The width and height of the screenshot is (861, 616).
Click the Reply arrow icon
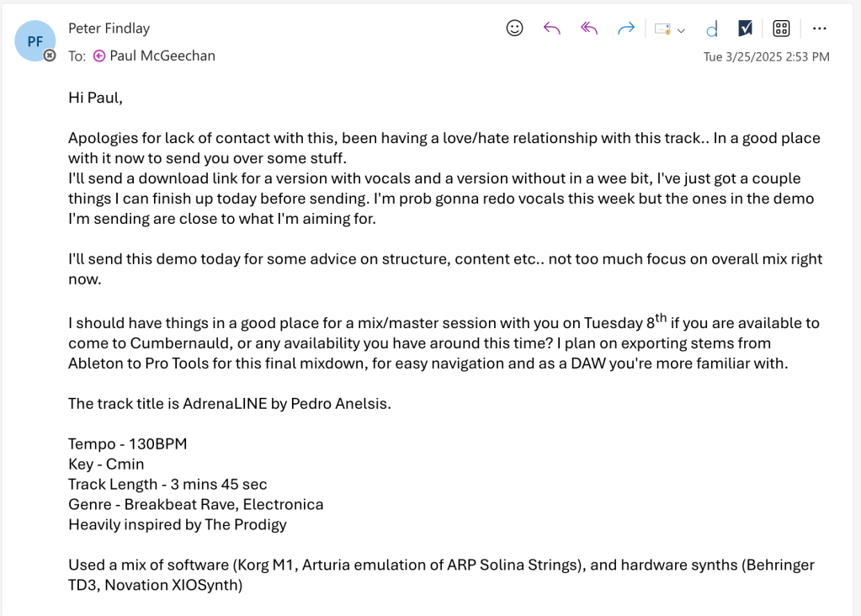552,29
